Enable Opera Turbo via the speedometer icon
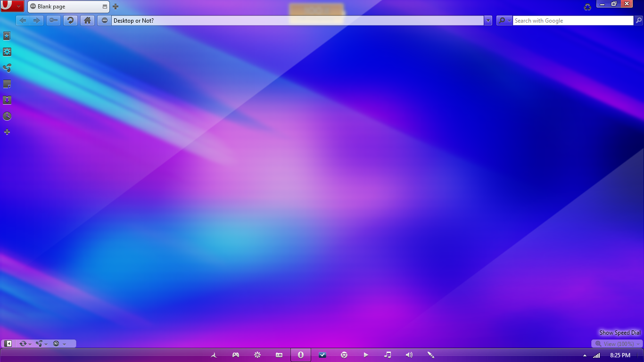The height and width of the screenshot is (362, 644). (x=56, y=344)
